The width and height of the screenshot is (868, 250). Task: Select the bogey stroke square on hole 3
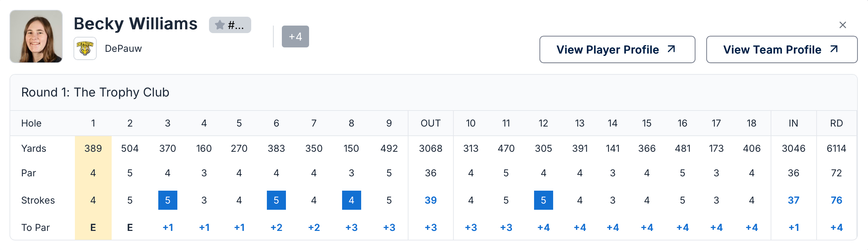[x=167, y=200]
